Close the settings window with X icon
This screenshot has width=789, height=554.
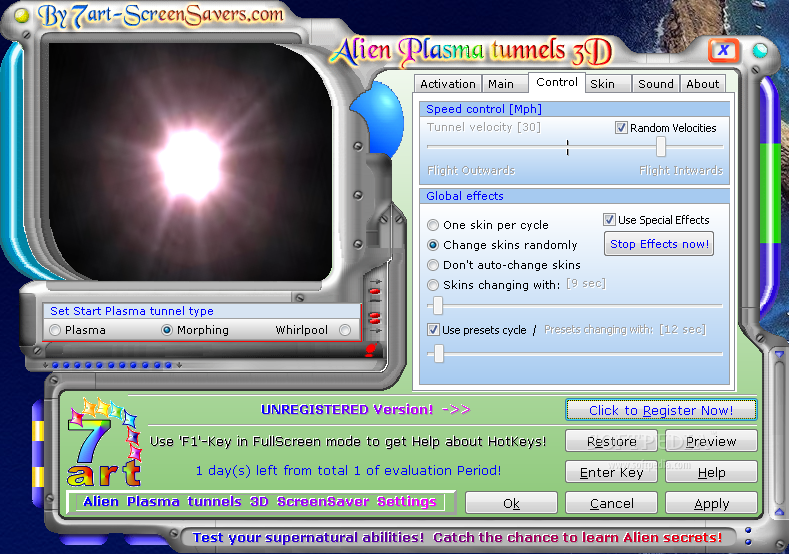pos(724,50)
